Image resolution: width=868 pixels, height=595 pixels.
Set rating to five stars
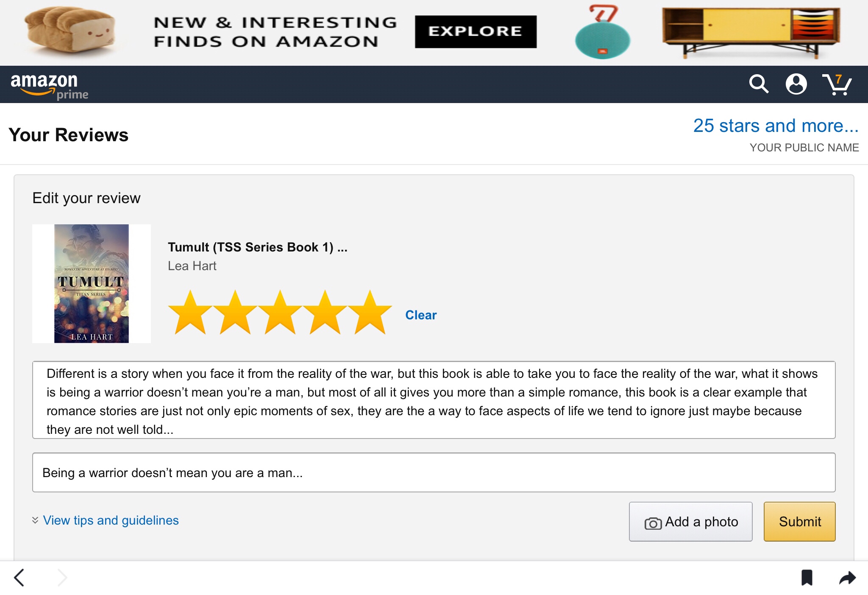coord(370,313)
